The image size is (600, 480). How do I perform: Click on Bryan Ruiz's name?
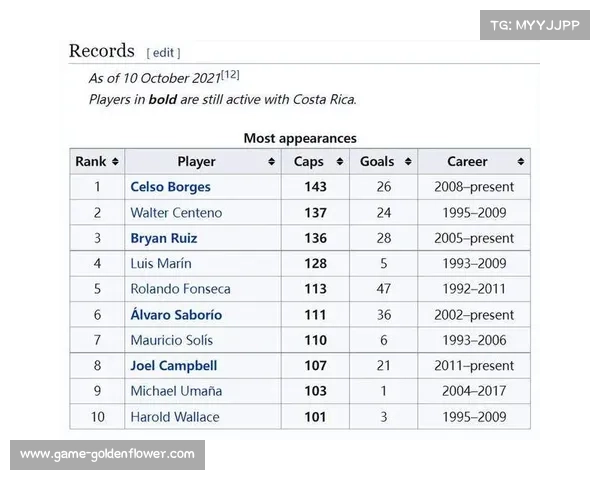pyautogui.click(x=164, y=238)
